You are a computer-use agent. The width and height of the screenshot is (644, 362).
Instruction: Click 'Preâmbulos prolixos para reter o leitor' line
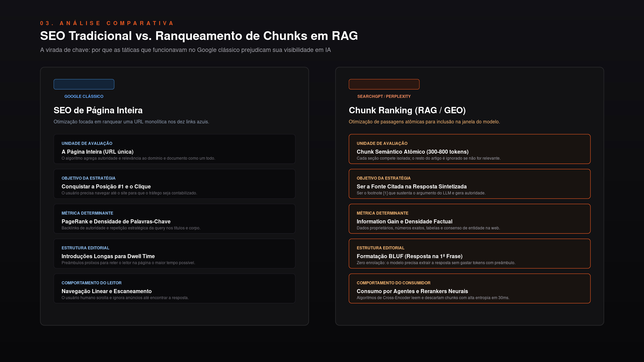coord(128,263)
